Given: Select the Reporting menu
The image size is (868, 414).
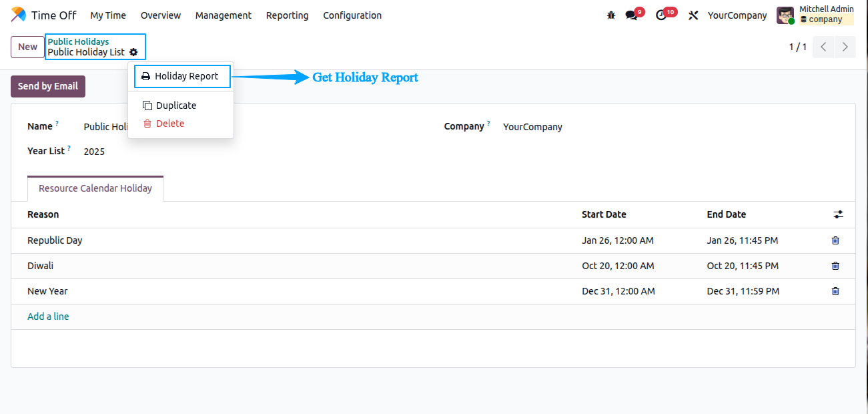Looking at the screenshot, I should point(287,15).
